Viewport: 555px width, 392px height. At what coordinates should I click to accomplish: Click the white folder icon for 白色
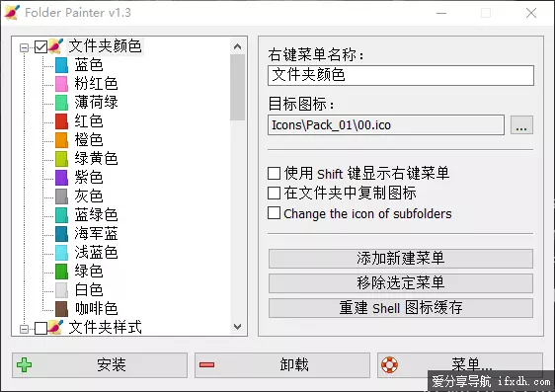coord(61,290)
